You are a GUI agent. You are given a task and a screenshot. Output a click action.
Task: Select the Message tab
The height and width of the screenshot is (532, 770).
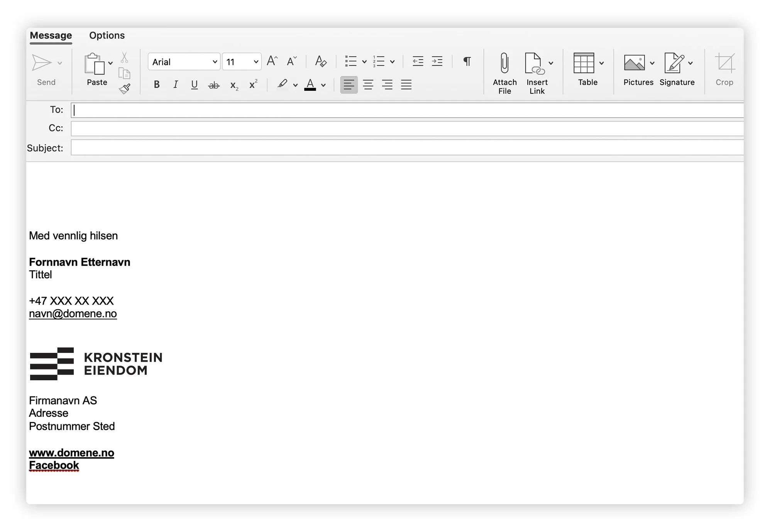[x=51, y=36]
